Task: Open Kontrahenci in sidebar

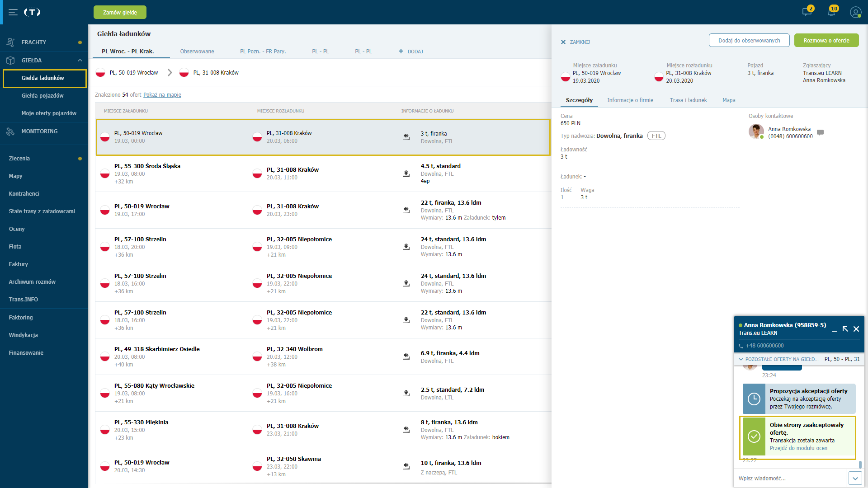Action: [24, 193]
